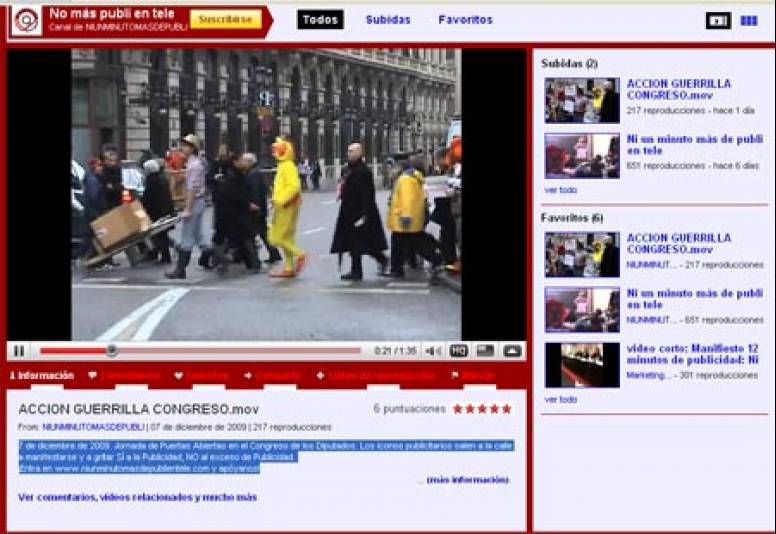Switch to grid view layout icon
The width and height of the screenshot is (776, 534).
coord(748,20)
